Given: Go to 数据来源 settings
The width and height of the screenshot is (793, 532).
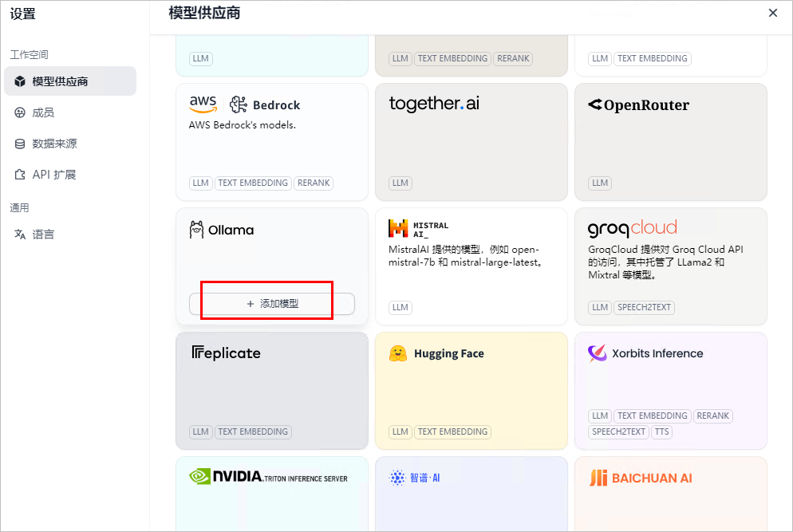Looking at the screenshot, I should (54, 144).
